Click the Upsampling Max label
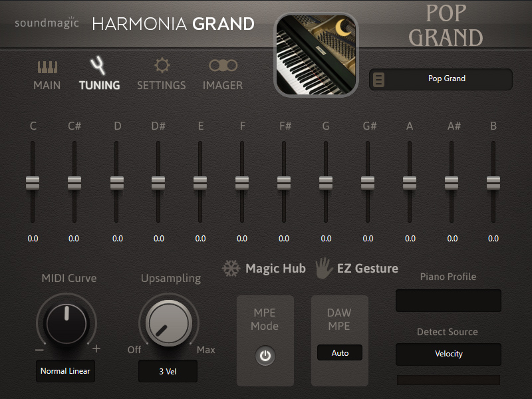The width and height of the screenshot is (532, 399). (x=206, y=350)
